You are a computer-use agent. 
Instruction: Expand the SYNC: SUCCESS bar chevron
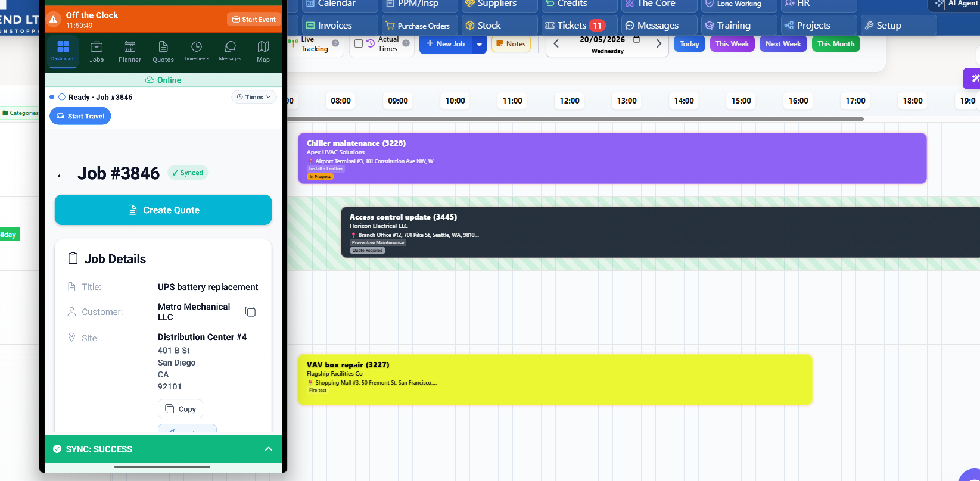pos(269,449)
